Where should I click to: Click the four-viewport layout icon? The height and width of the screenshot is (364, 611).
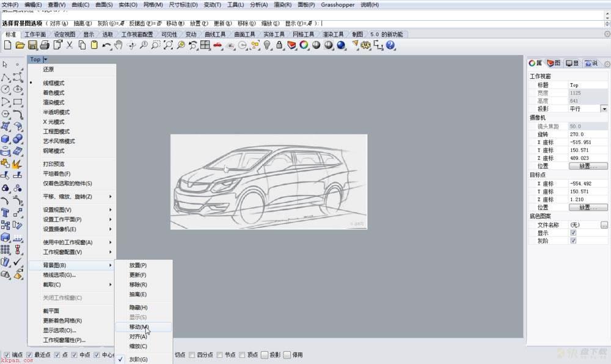click(x=205, y=45)
